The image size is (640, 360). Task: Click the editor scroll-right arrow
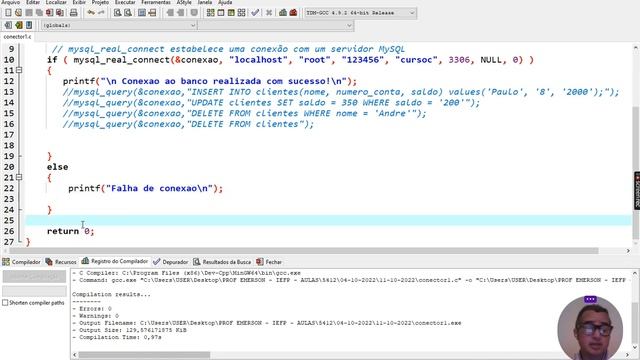(628, 251)
